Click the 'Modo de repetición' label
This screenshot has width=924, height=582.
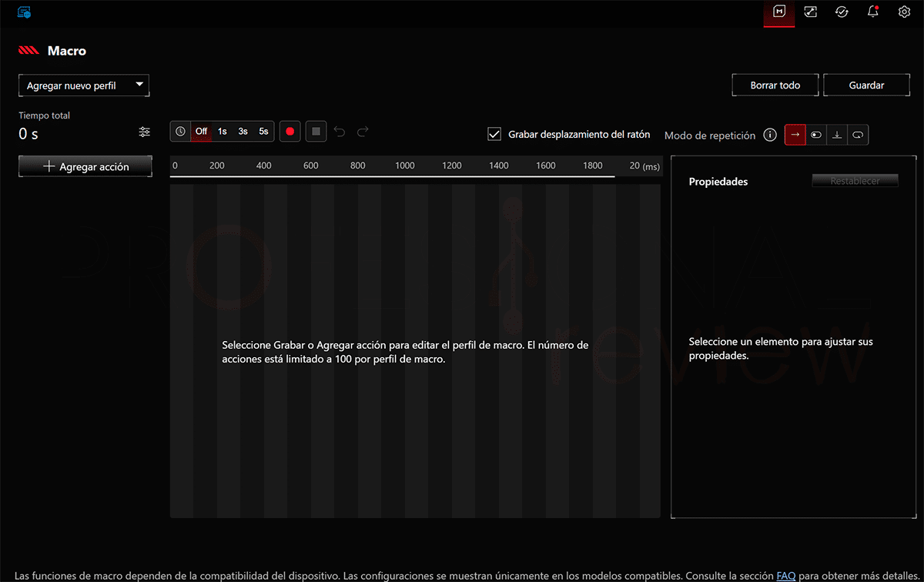tap(710, 135)
